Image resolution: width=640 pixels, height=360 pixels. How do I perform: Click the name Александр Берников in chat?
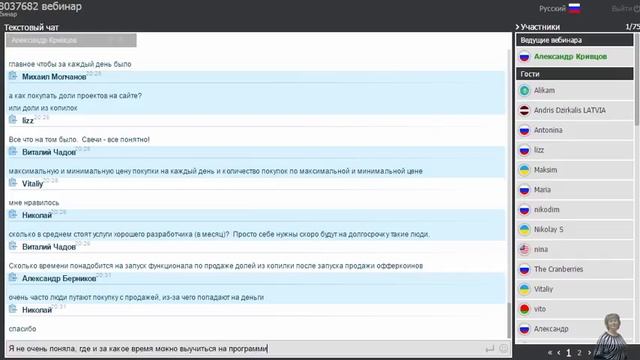tap(59, 278)
